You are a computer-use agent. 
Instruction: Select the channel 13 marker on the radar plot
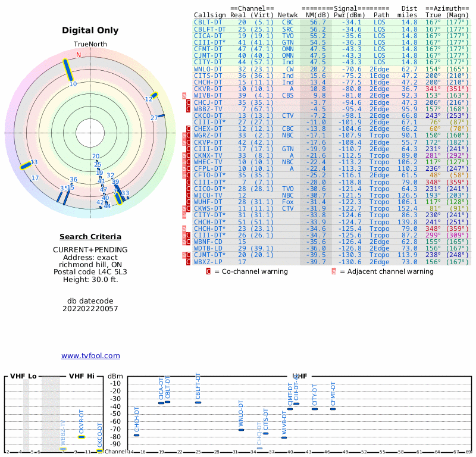tap(26, 166)
